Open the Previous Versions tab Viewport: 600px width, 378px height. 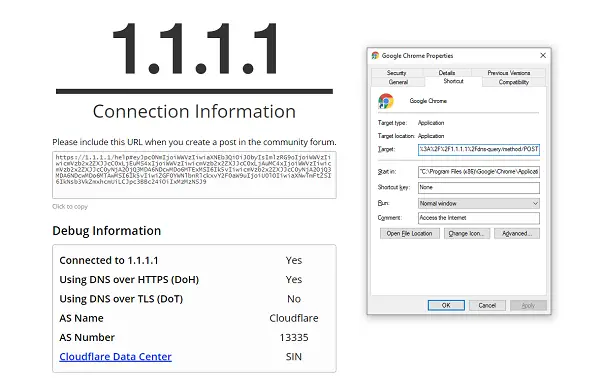coord(509,73)
